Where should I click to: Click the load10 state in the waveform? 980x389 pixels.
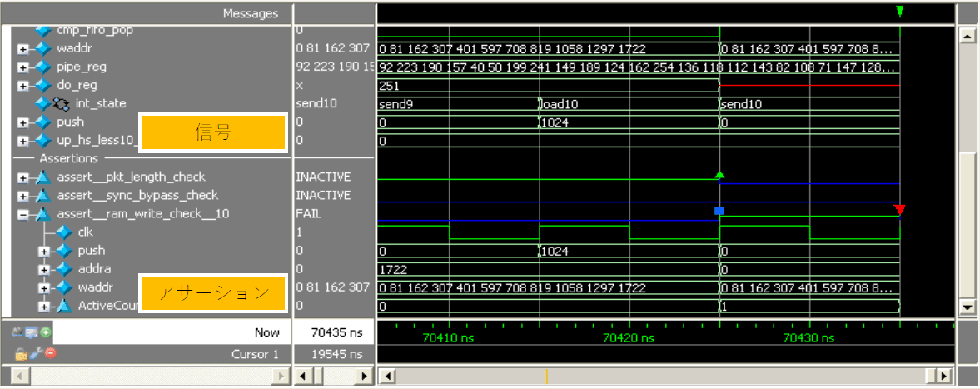(560, 104)
